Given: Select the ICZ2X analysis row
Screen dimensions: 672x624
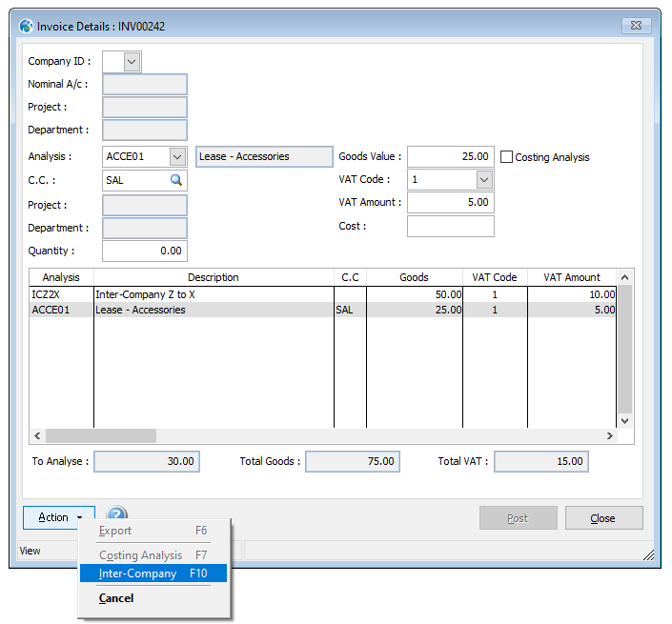Looking at the screenshot, I should click(323, 294).
